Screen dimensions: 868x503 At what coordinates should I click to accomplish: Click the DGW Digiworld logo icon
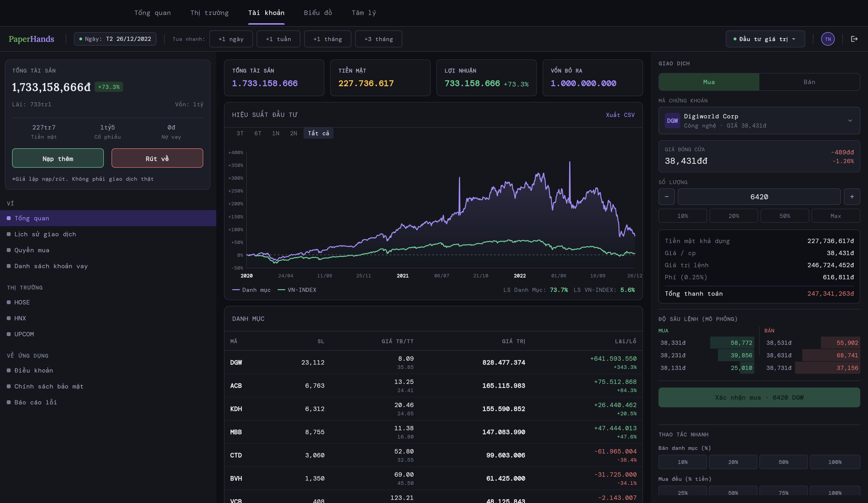pyautogui.click(x=672, y=121)
